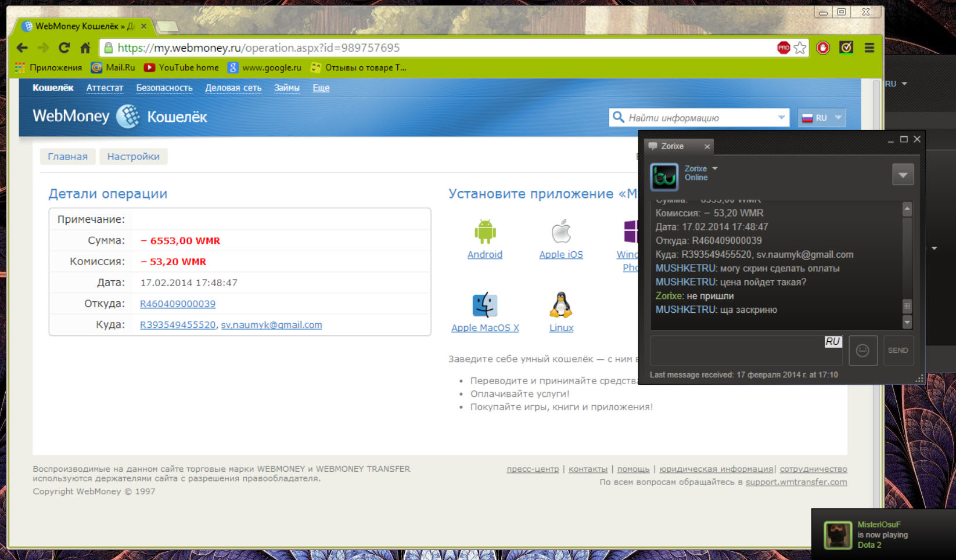
Task: Open the Безопасность menu item
Action: pos(164,88)
